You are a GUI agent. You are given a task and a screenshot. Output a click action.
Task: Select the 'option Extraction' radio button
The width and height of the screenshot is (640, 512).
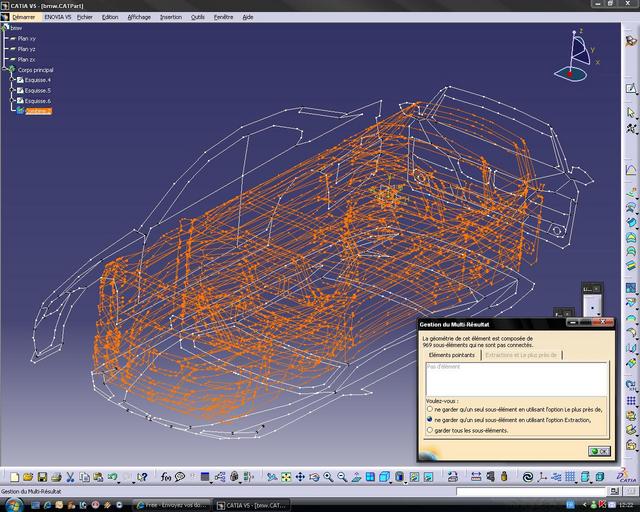pyautogui.click(x=430, y=420)
